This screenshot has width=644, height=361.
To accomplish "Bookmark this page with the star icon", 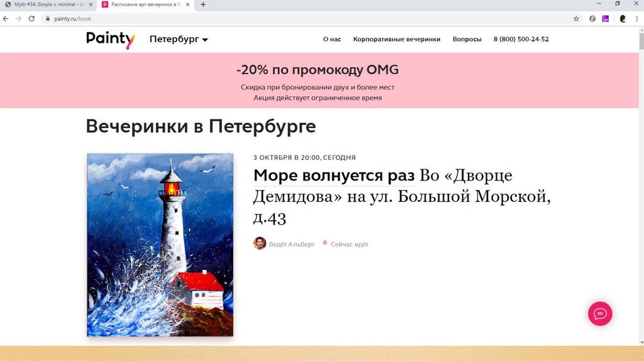I will click(x=576, y=18).
